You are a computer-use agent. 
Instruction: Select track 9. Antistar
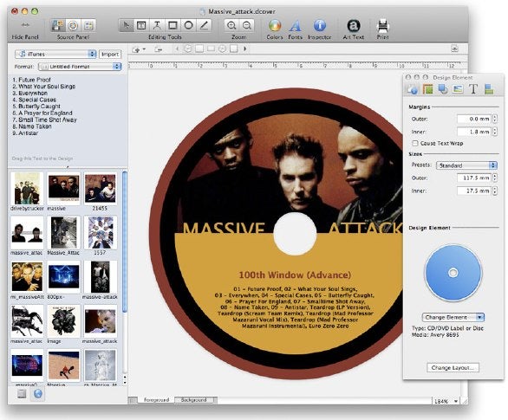tap(25, 133)
